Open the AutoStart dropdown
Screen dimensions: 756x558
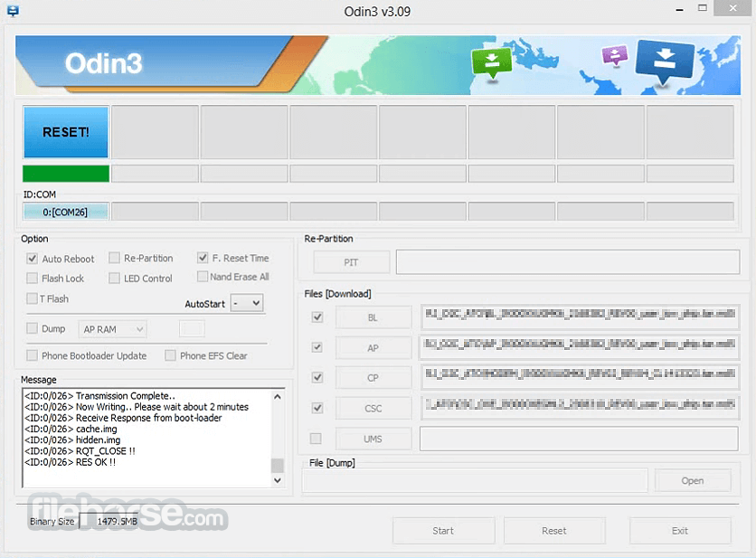[247, 303]
